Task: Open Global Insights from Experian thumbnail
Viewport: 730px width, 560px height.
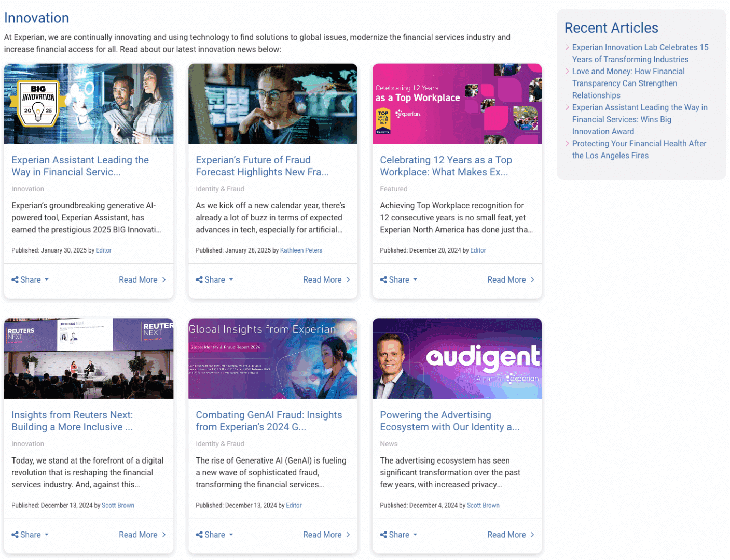Action: (x=273, y=359)
